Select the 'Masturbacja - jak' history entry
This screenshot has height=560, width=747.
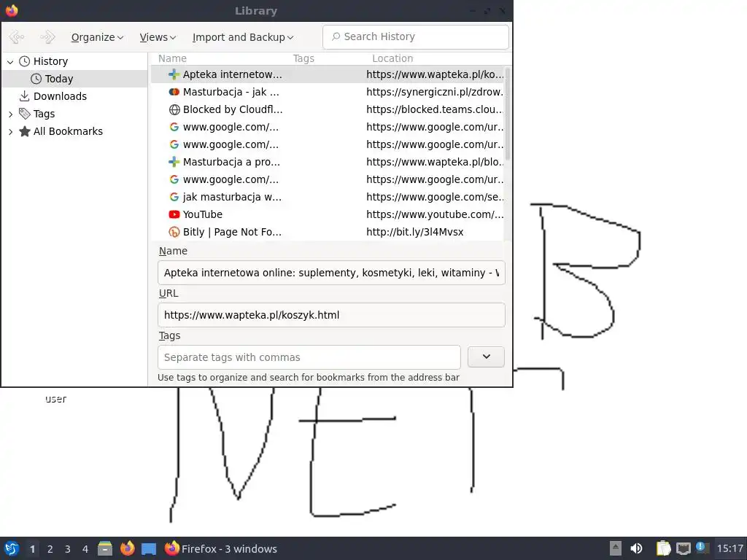[x=328, y=92]
